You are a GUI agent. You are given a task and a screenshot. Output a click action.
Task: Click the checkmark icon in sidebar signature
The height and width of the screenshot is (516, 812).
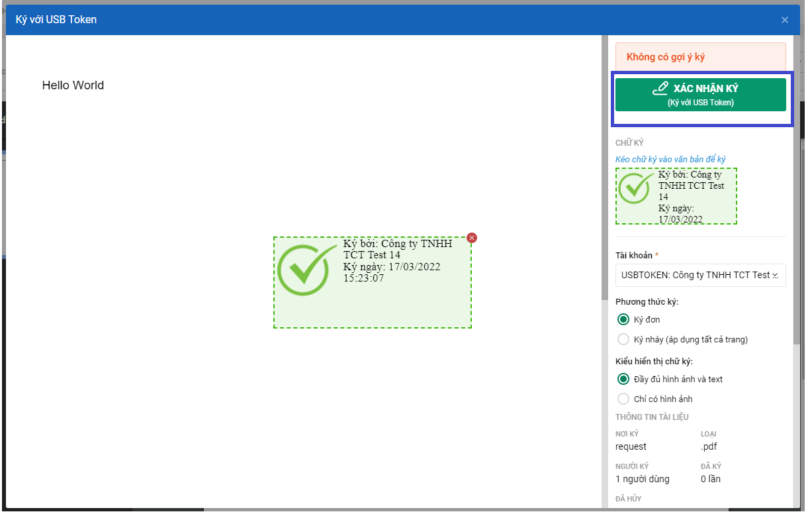[x=637, y=188]
